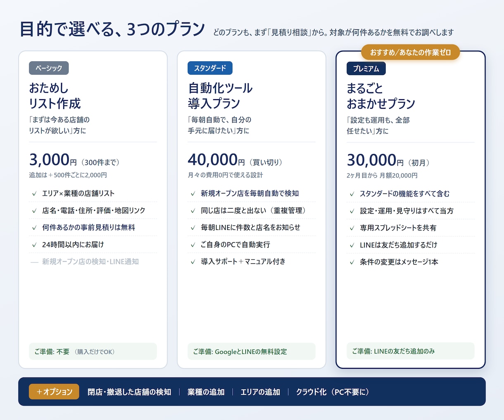Click the text 導入サポート＋マニュアル付き
The image size is (504, 420).
point(243,262)
